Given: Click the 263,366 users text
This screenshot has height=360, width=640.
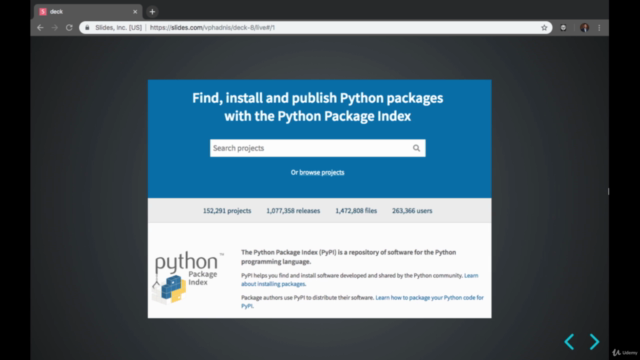Looking at the screenshot, I should (x=412, y=211).
